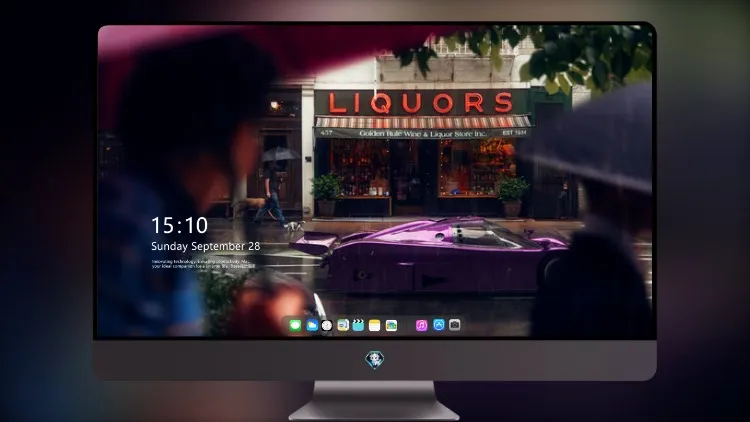Open the green Messages app in the dock
Image resolution: width=750 pixels, height=422 pixels.
295,325
